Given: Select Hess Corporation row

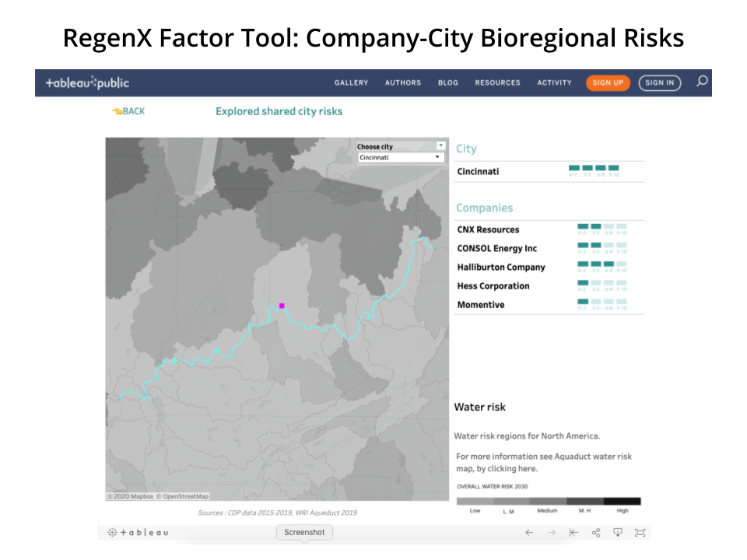Looking at the screenshot, I should tap(549, 285).
